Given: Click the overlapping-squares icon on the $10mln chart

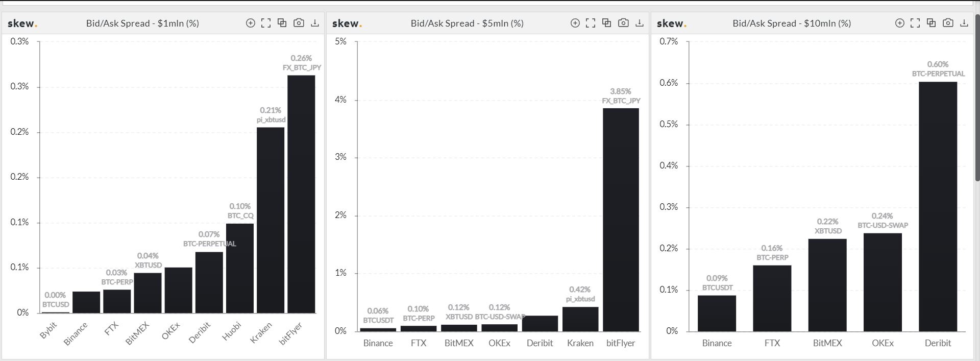Looking at the screenshot, I should pos(931,23).
